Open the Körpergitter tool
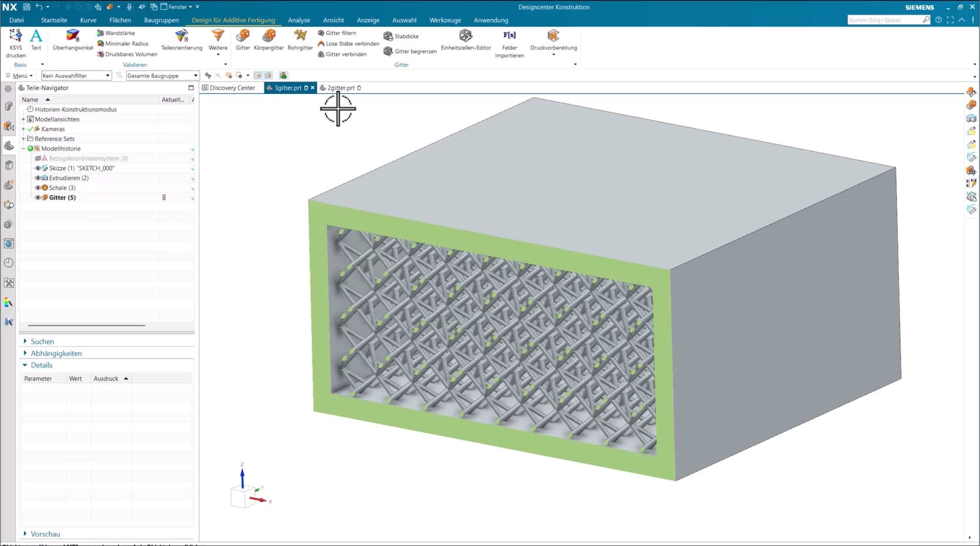Viewport: 980px width, 546px height. pyautogui.click(x=269, y=36)
